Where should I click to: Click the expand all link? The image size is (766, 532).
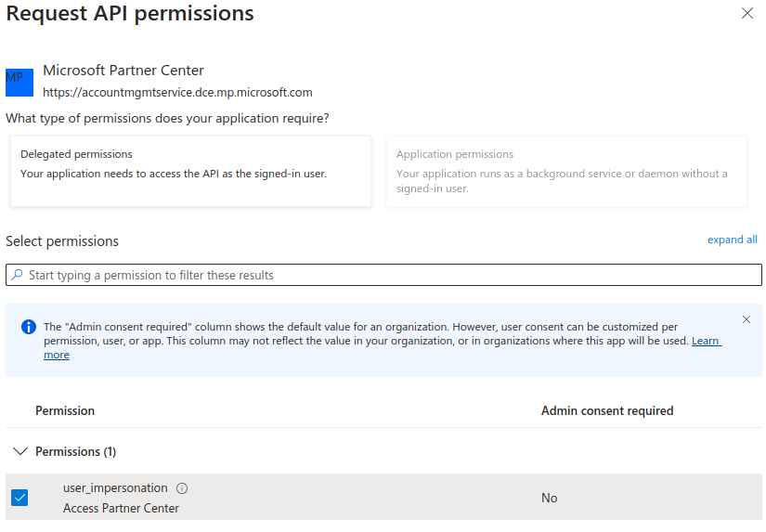click(x=732, y=240)
